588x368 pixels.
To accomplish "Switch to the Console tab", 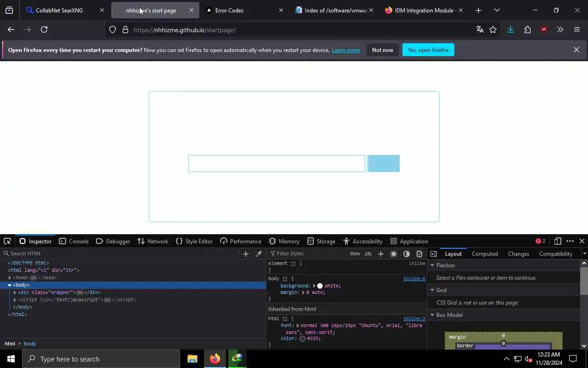I will 74,241.
